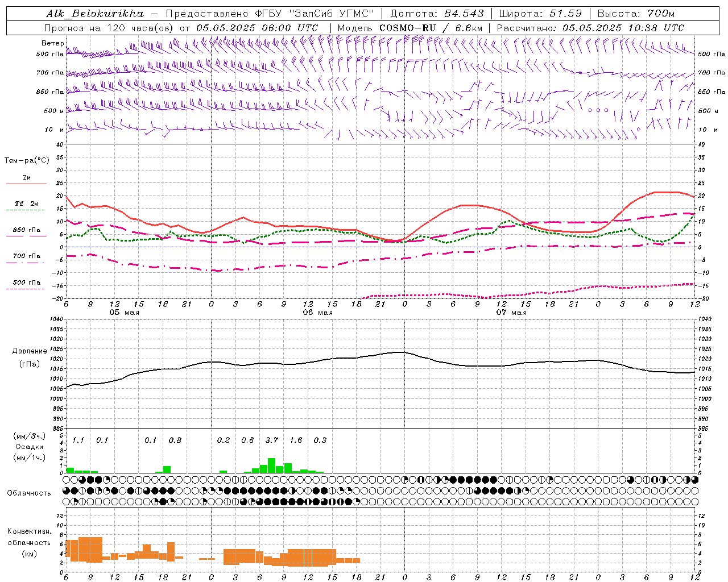The width and height of the screenshot is (728, 582).
Task: Click the 'Тем-ра(°C)' temperature label
Action: coord(27,161)
